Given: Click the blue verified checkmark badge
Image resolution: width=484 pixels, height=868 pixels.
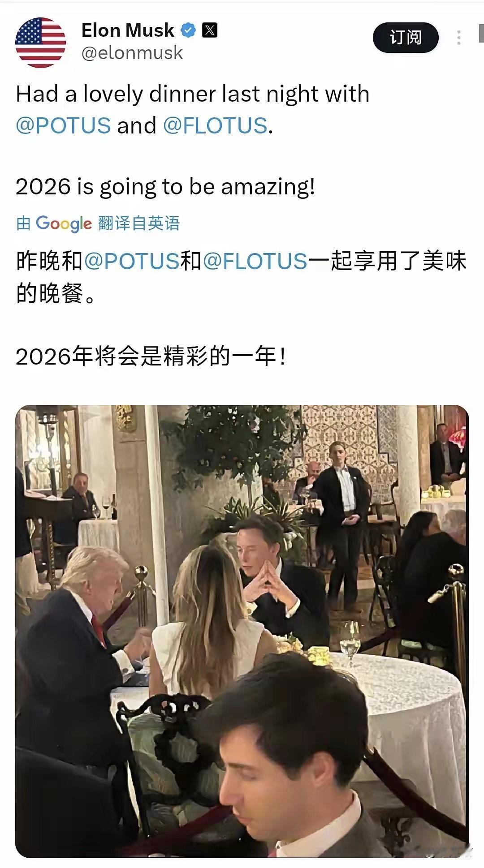Looking at the screenshot, I should (188, 30).
